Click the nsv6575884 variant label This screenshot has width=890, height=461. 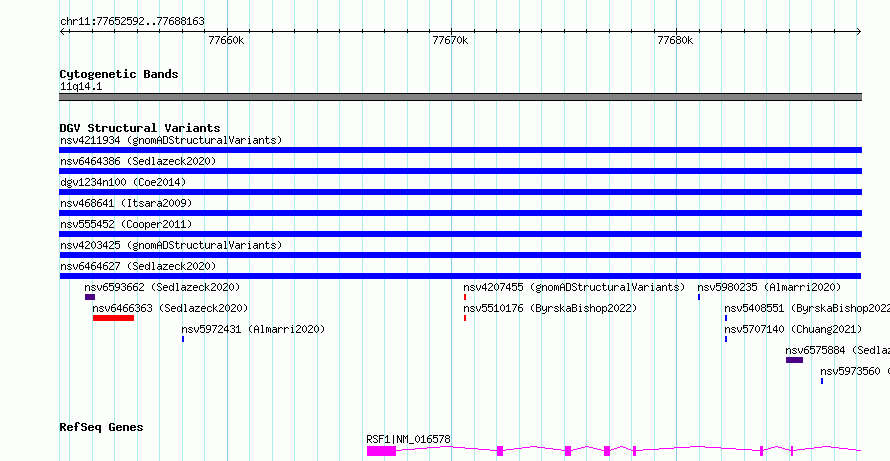(x=838, y=350)
